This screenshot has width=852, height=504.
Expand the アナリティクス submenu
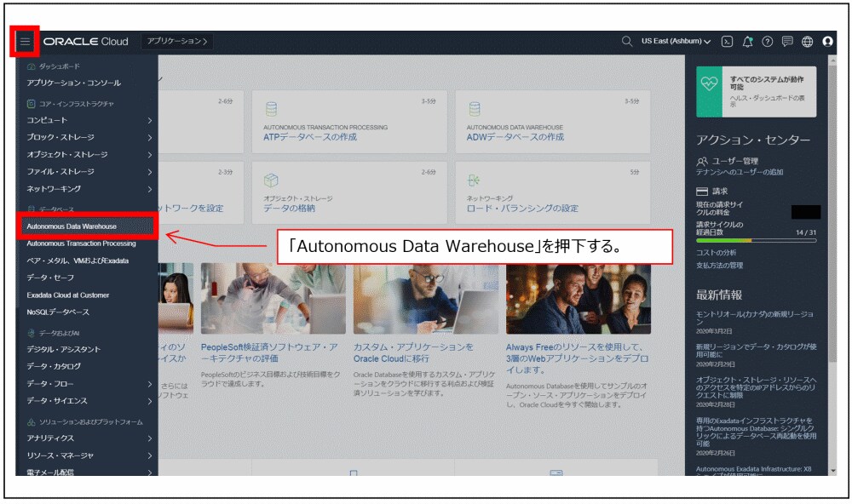click(89, 438)
